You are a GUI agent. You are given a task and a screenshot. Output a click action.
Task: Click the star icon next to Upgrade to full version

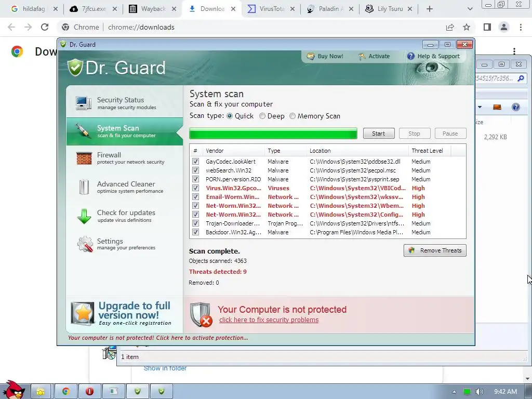83,313
